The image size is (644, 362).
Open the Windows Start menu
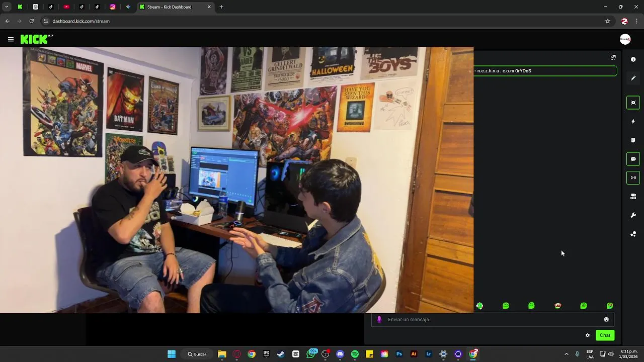[x=172, y=354]
